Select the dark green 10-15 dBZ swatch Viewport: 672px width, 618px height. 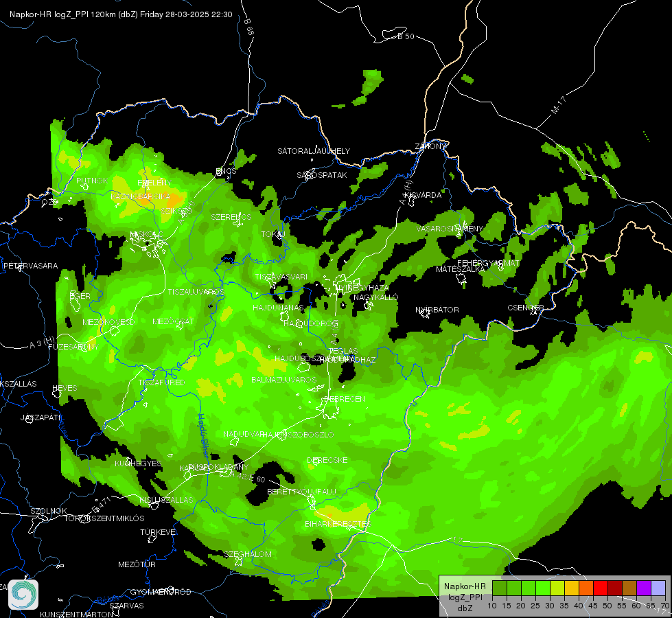tap(500, 588)
